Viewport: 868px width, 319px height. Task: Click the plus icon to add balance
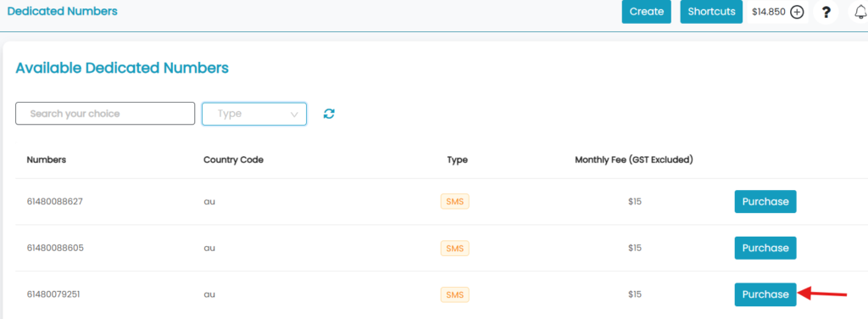coord(797,12)
